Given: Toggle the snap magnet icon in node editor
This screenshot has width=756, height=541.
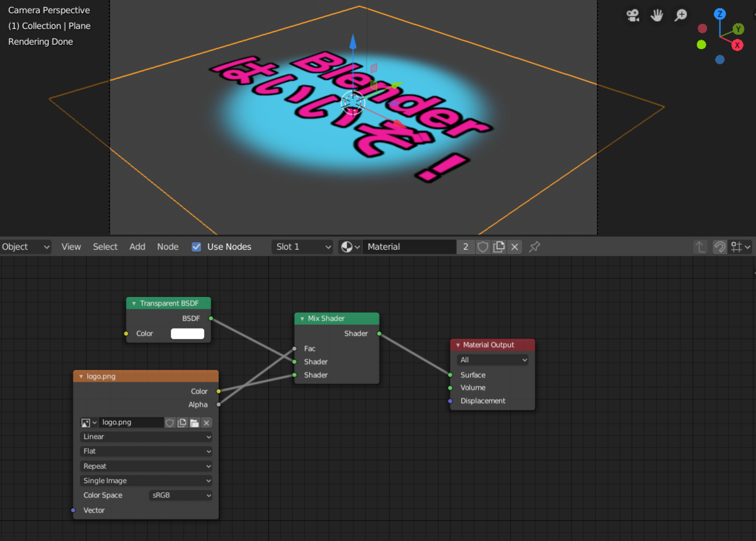Looking at the screenshot, I should (719, 247).
